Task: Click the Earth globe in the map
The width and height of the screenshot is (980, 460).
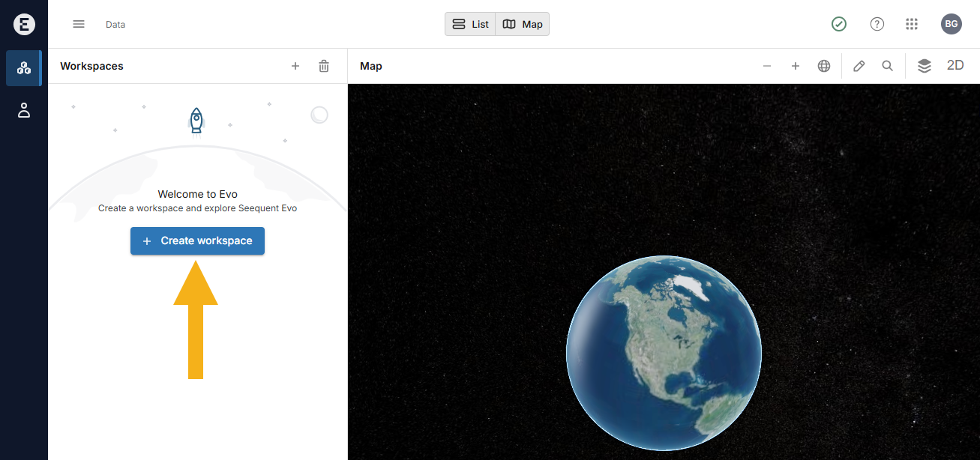Action: coord(664,353)
